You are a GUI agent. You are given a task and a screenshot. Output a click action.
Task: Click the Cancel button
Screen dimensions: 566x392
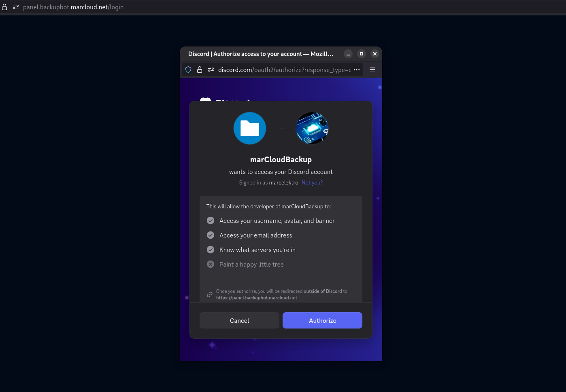(239, 320)
